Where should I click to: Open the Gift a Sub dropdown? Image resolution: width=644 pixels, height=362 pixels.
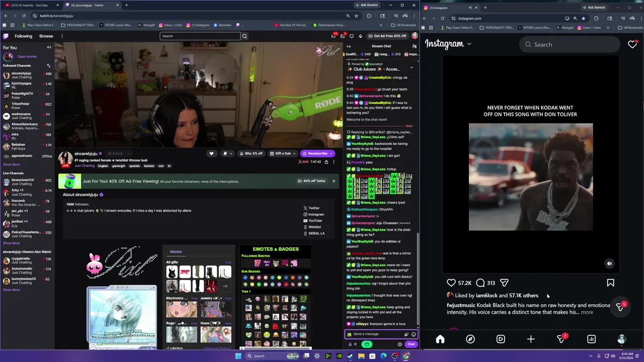pos(283,153)
